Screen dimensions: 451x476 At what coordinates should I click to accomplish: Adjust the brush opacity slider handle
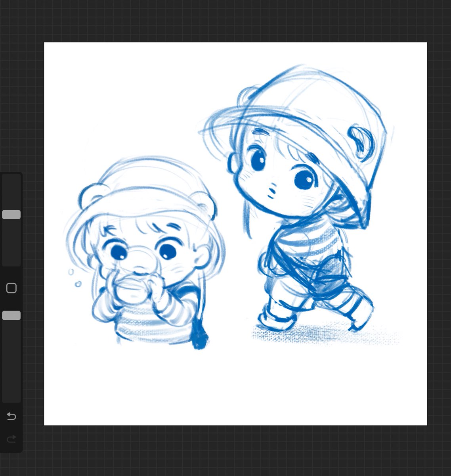pos(11,315)
